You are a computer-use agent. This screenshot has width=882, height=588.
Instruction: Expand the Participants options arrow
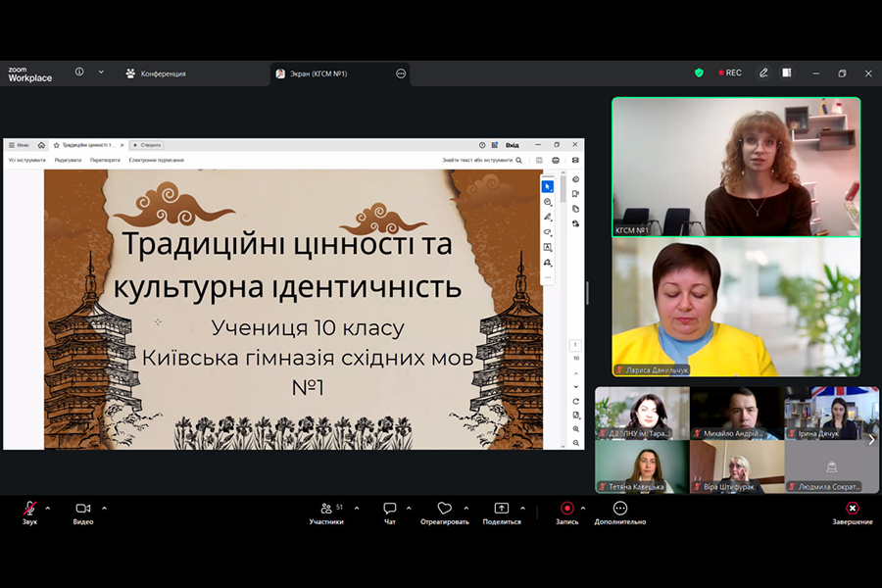pos(357,508)
